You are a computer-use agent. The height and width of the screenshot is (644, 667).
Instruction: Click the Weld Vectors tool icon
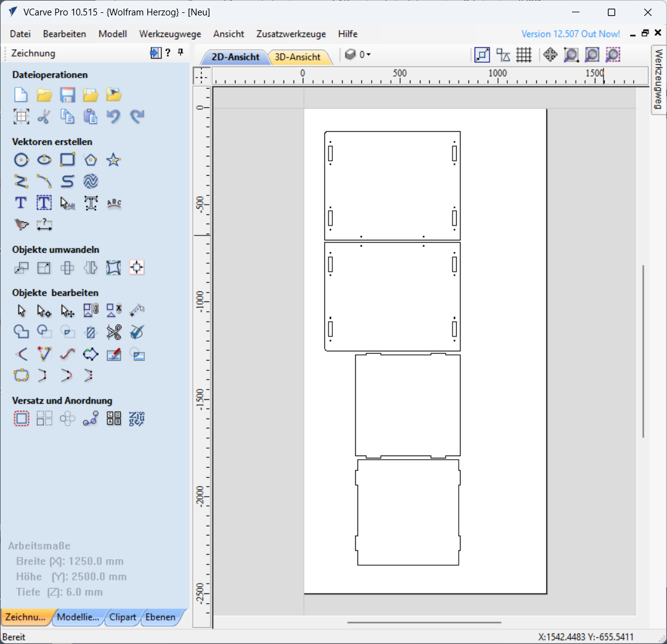pos(22,333)
